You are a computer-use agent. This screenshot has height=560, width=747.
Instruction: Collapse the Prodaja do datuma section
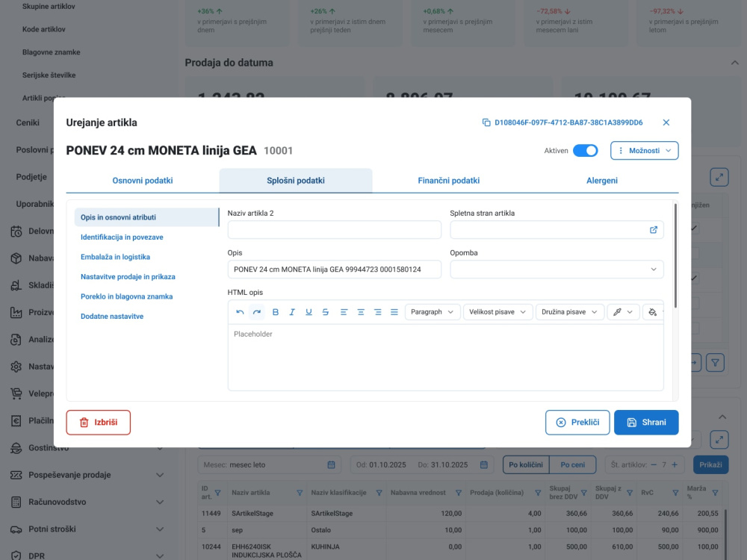pos(734,63)
